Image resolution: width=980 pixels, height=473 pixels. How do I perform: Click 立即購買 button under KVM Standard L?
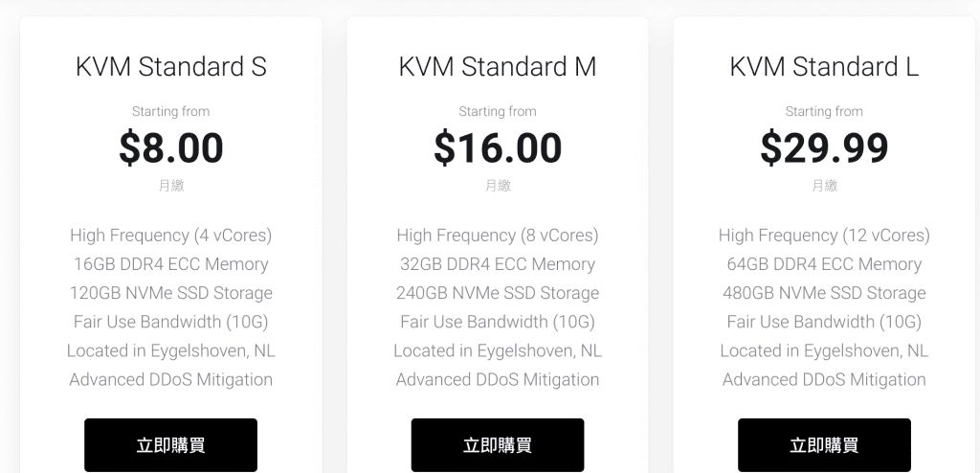[x=824, y=445]
